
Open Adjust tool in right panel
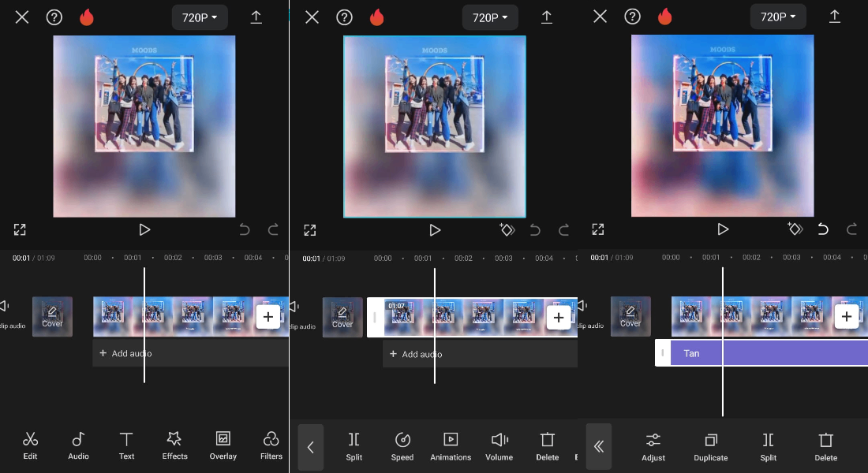click(x=653, y=448)
